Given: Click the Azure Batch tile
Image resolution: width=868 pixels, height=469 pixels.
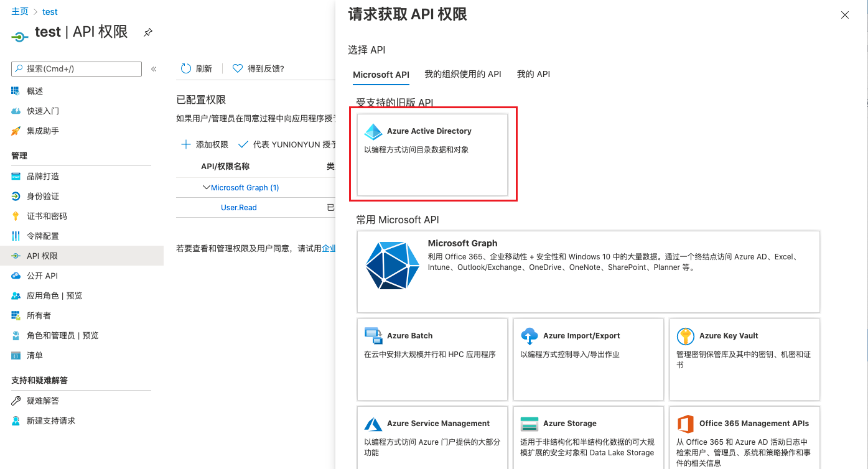Looking at the screenshot, I should coord(432,359).
